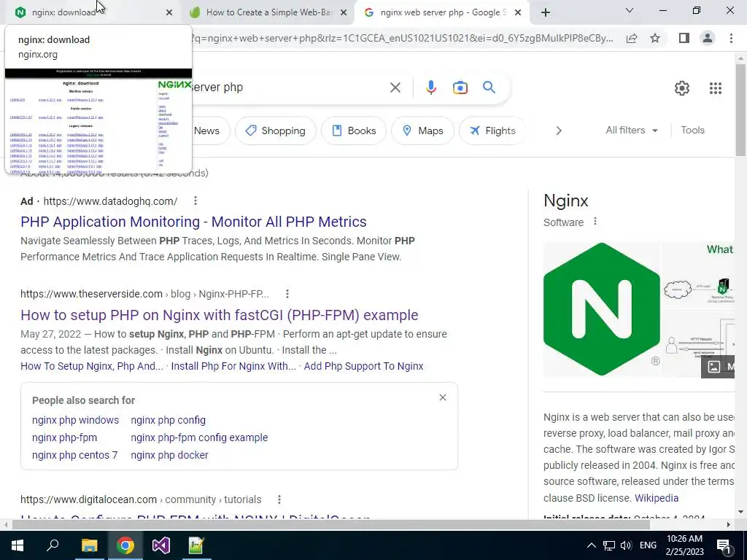Viewport: 747px width, 560px height.
Task: Switch to the nginx: download tab
Action: (90, 12)
